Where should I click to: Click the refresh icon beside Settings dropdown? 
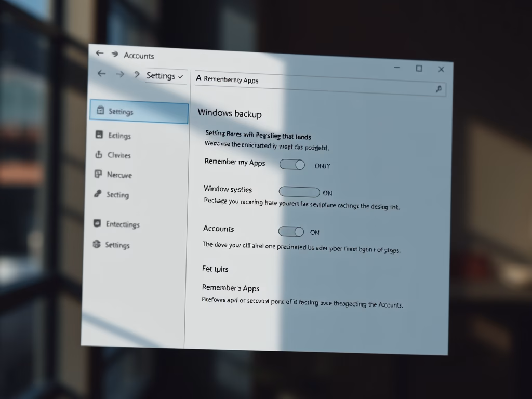(x=137, y=74)
